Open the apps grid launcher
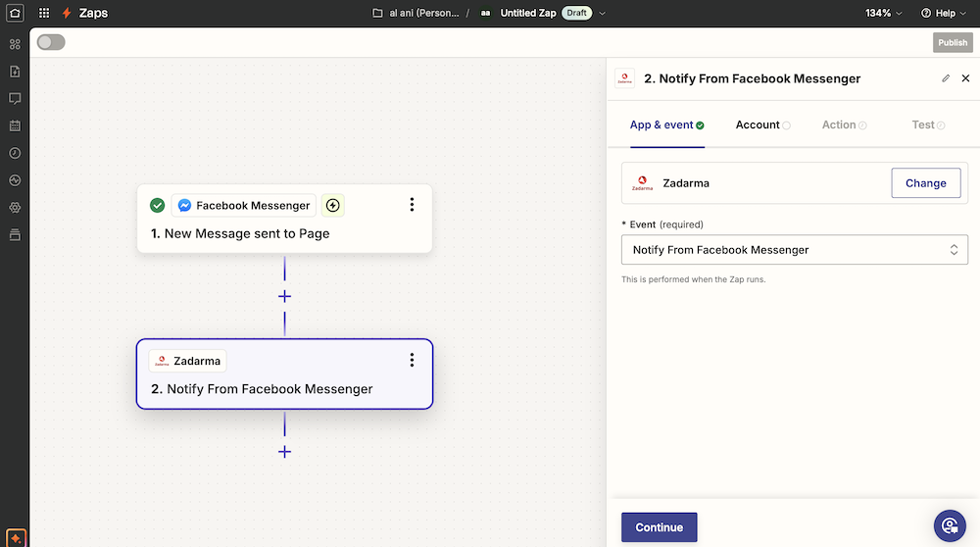Viewport: 980px width, 547px height. coord(44,14)
